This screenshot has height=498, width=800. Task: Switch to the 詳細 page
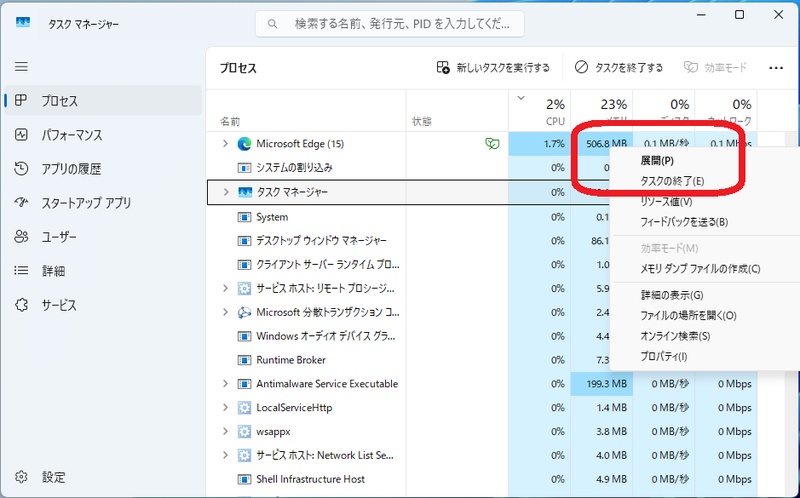(x=102, y=271)
